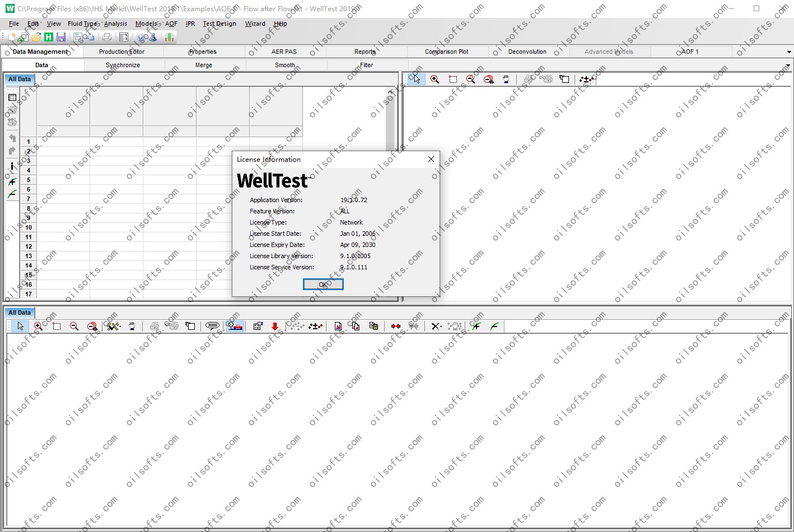794x532 pixels.
Task: Select the Filter sub-tab
Action: click(x=366, y=65)
